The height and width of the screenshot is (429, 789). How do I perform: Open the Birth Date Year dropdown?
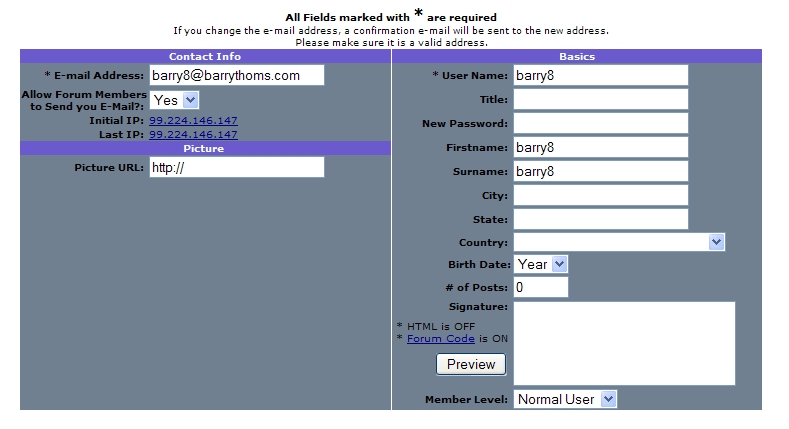click(x=541, y=265)
